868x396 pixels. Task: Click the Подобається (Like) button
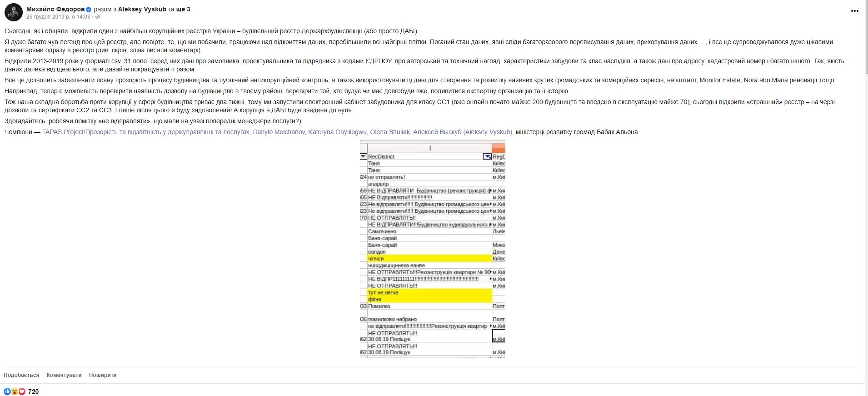coord(21,375)
